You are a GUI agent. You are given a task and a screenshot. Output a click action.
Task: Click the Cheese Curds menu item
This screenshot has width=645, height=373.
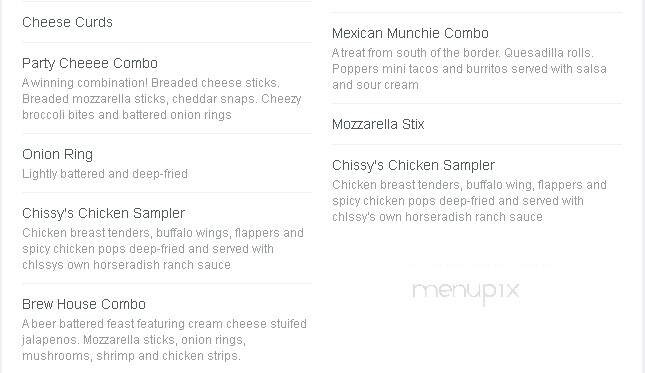click(67, 22)
